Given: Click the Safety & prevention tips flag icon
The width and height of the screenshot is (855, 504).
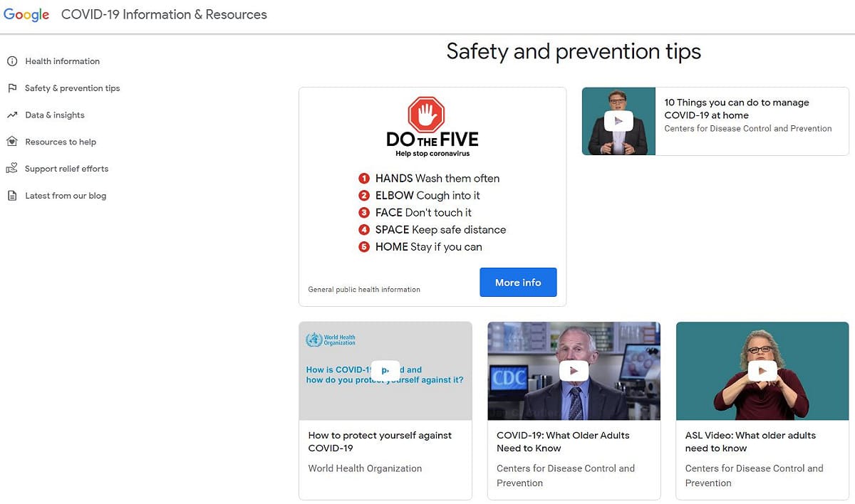Looking at the screenshot, I should click(12, 88).
